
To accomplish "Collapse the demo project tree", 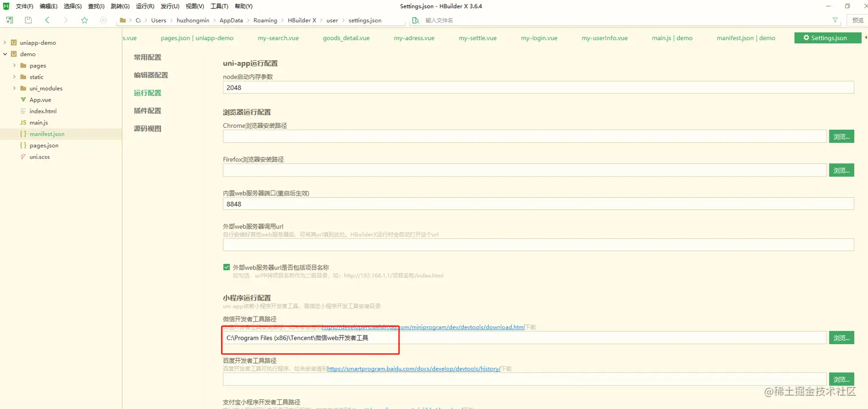I will click(5, 54).
